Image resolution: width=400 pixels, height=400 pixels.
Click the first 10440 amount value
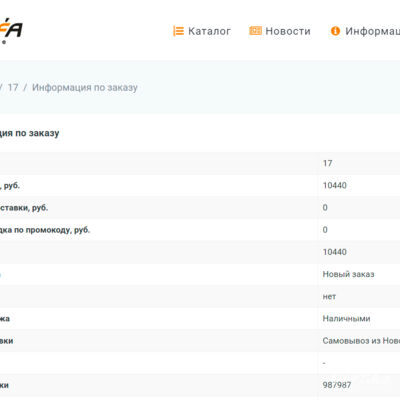[x=335, y=185]
